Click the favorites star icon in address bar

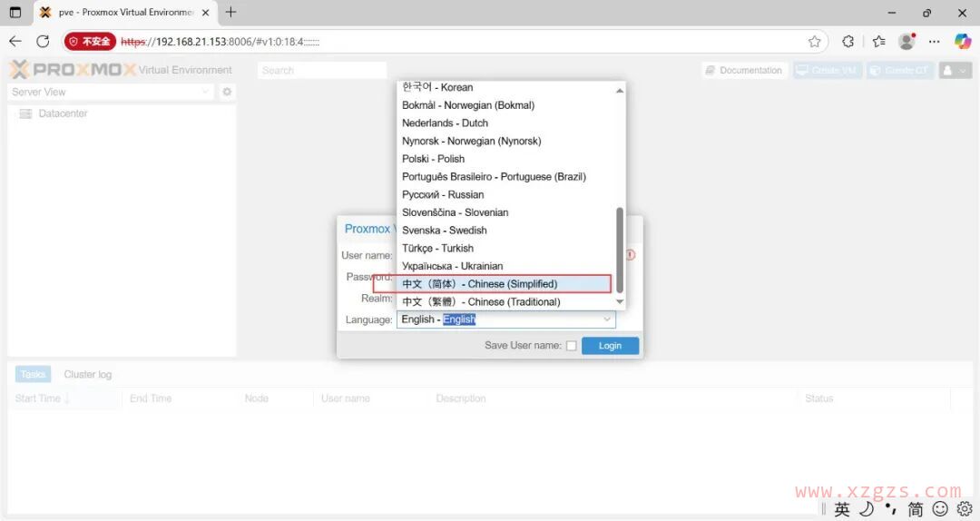coord(814,41)
